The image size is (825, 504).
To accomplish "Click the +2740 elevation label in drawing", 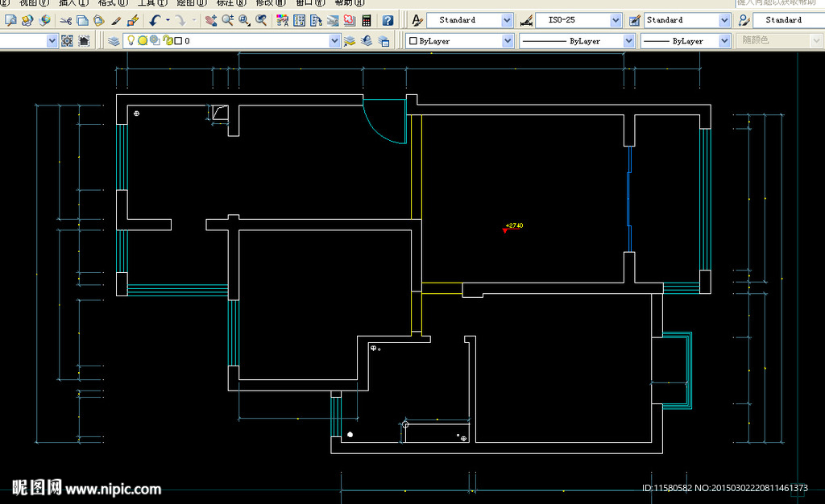I will click(514, 226).
